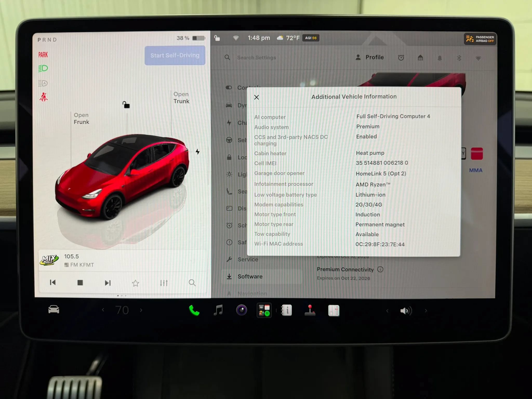This screenshot has height=399, width=532.
Task: Open the app launcher grid icon
Action: pos(264,310)
